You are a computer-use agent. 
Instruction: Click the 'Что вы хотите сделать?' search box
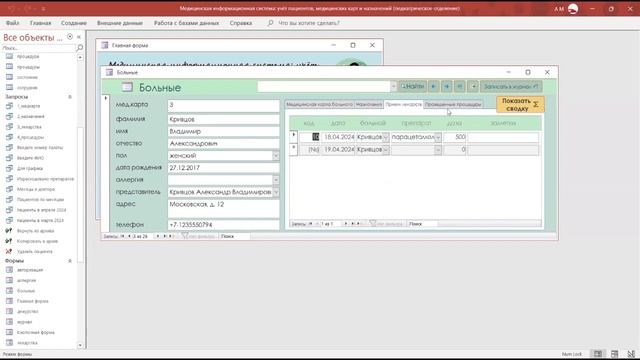click(309, 23)
